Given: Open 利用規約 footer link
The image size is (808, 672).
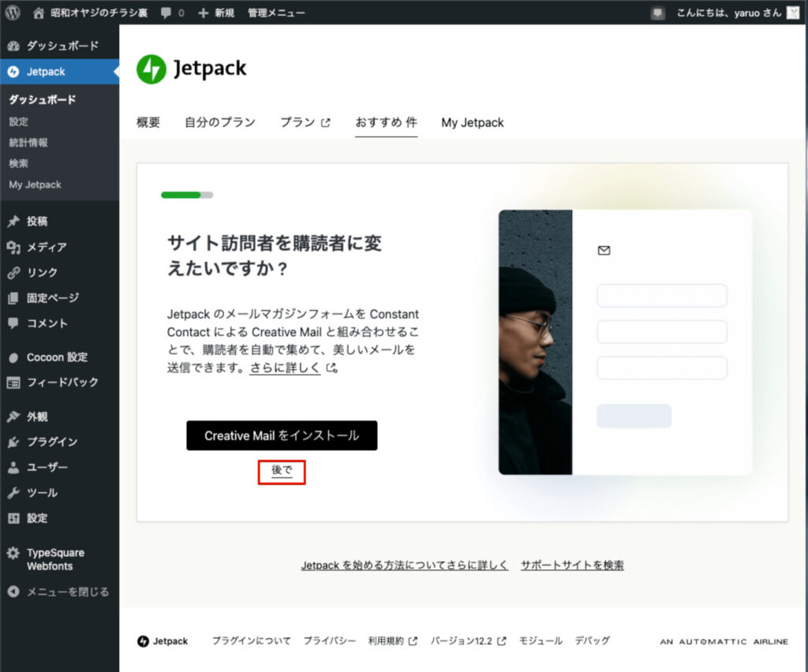Looking at the screenshot, I should (393, 640).
